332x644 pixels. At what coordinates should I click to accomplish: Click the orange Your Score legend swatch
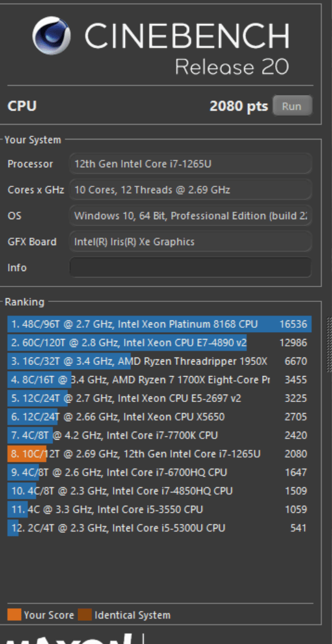point(14,615)
